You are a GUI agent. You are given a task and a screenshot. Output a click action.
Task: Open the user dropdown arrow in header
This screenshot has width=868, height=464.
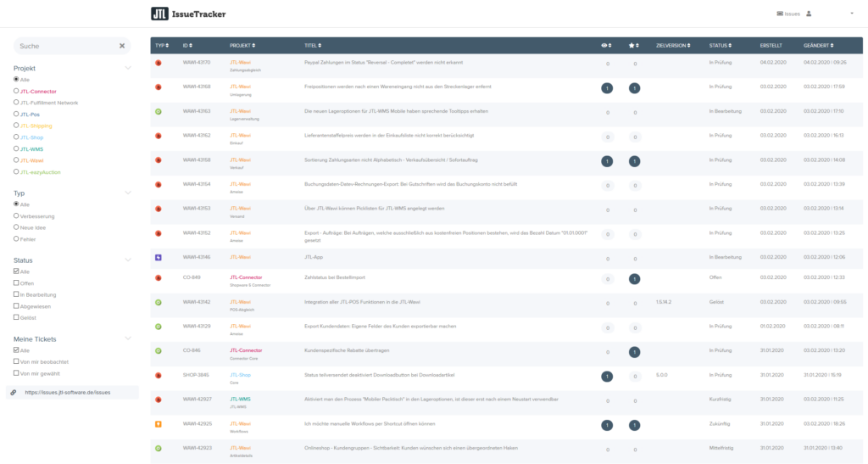(850, 14)
